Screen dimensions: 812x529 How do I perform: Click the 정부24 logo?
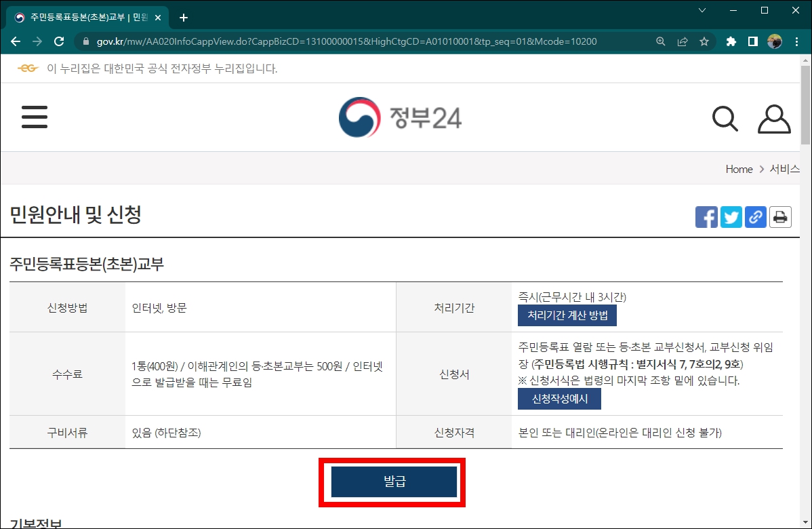tap(400, 117)
